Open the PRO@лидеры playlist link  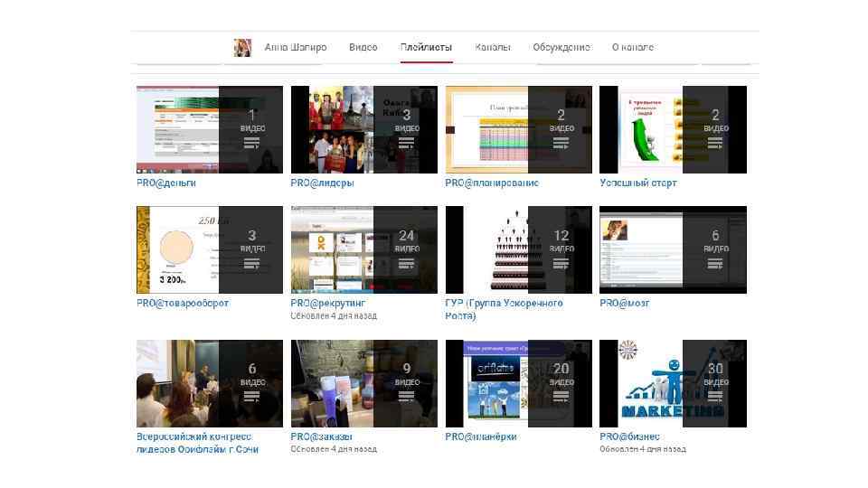click(x=322, y=183)
